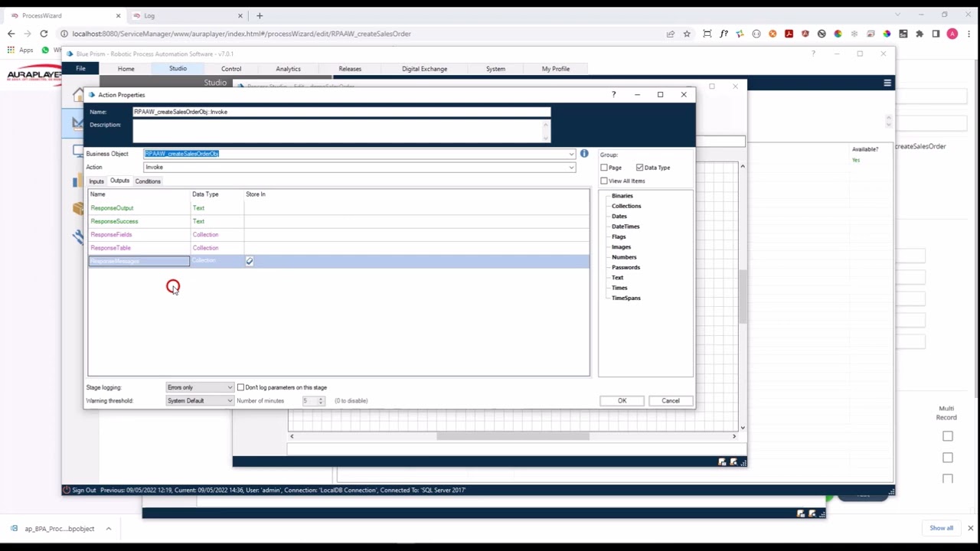Toggle the browser side panel icon

click(936, 34)
